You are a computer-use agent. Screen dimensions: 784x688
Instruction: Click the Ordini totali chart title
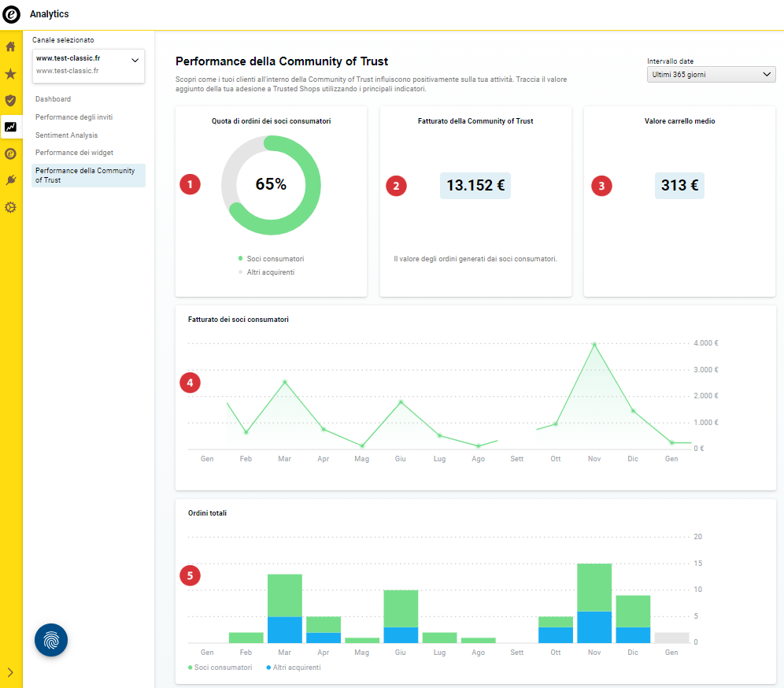(207, 513)
